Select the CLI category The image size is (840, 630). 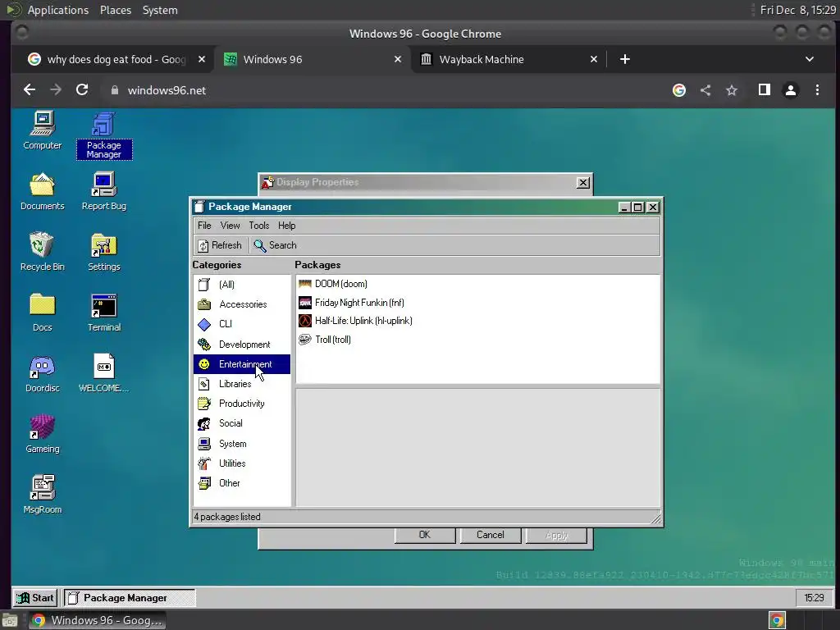tap(242, 324)
